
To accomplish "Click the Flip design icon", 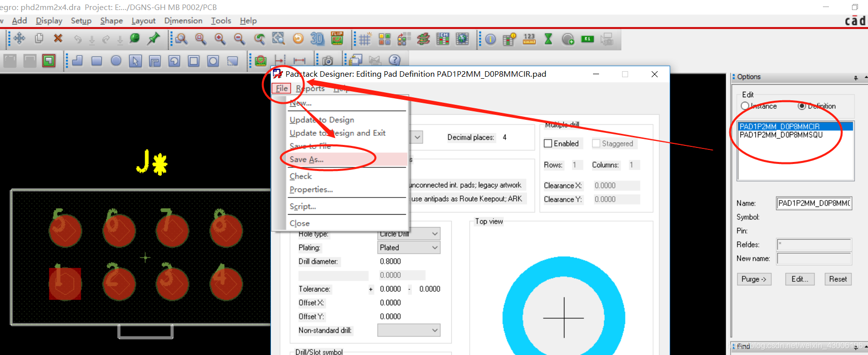I will (337, 39).
